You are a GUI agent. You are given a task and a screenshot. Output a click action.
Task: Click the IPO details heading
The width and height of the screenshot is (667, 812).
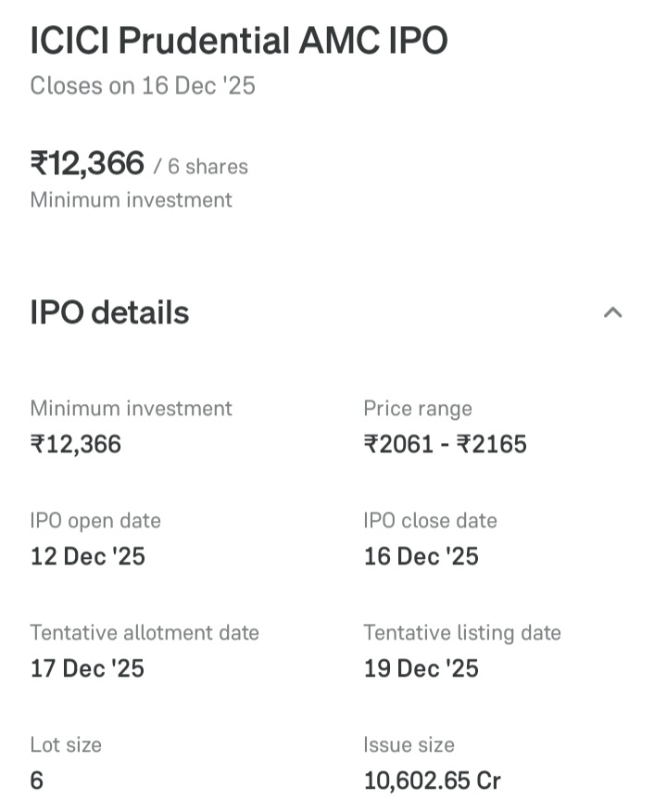[109, 313]
